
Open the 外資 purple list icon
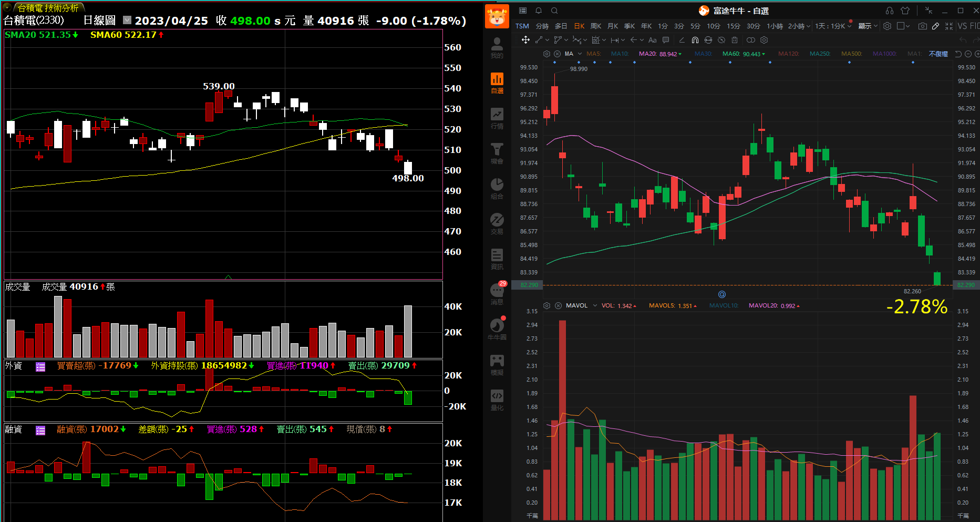tap(40, 367)
